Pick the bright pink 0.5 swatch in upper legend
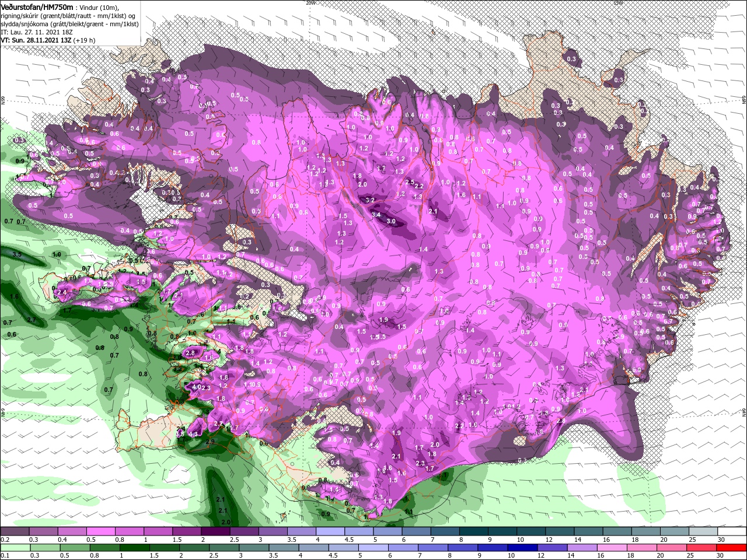The width and height of the screenshot is (747, 560). coord(100,531)
